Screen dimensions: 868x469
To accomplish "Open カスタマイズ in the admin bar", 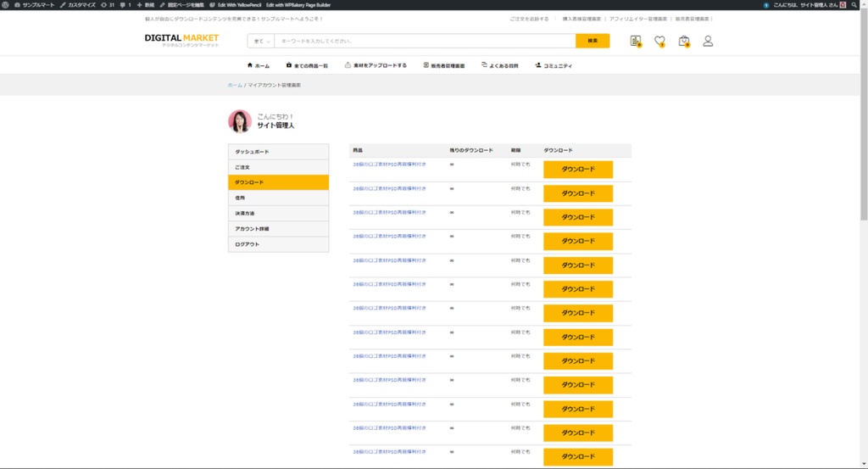I will 77,5.
